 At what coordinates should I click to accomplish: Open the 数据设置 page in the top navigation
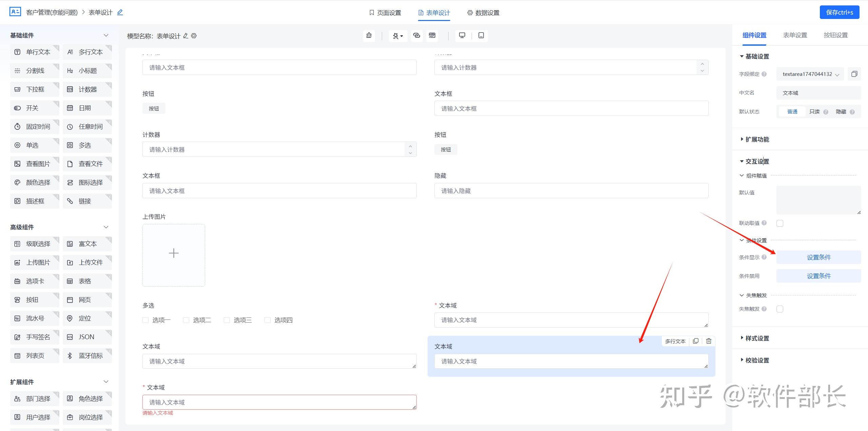point(483,13)
